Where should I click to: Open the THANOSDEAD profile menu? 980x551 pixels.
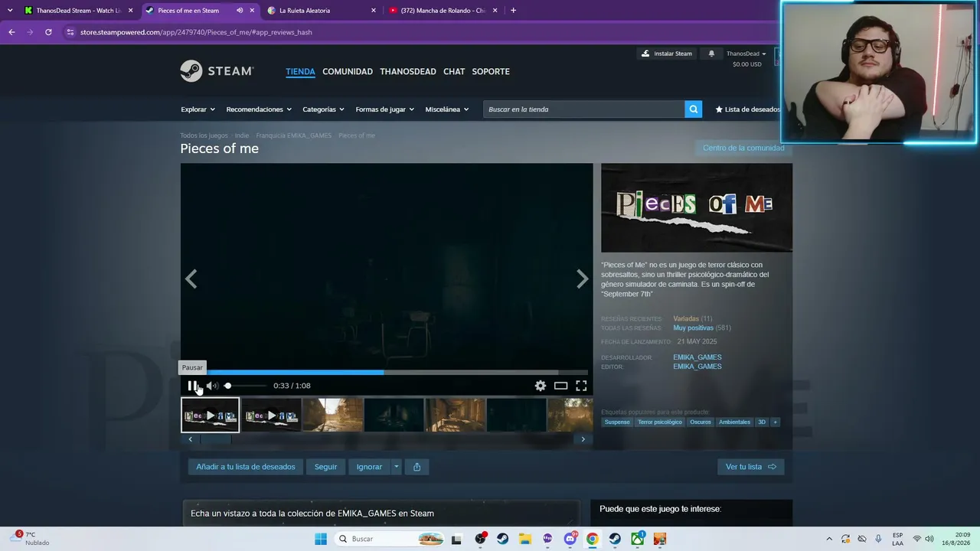tap(408, 71)
